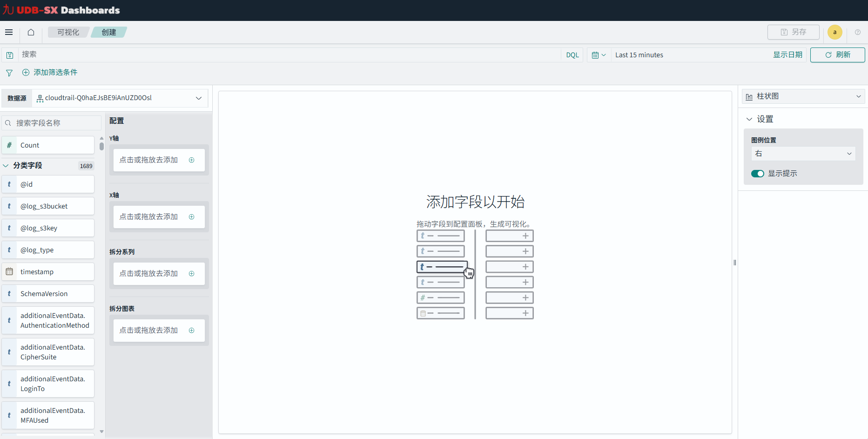The image size is (868, 439).
Task: Click the filter funnel icon
Action: click(9, 73)
